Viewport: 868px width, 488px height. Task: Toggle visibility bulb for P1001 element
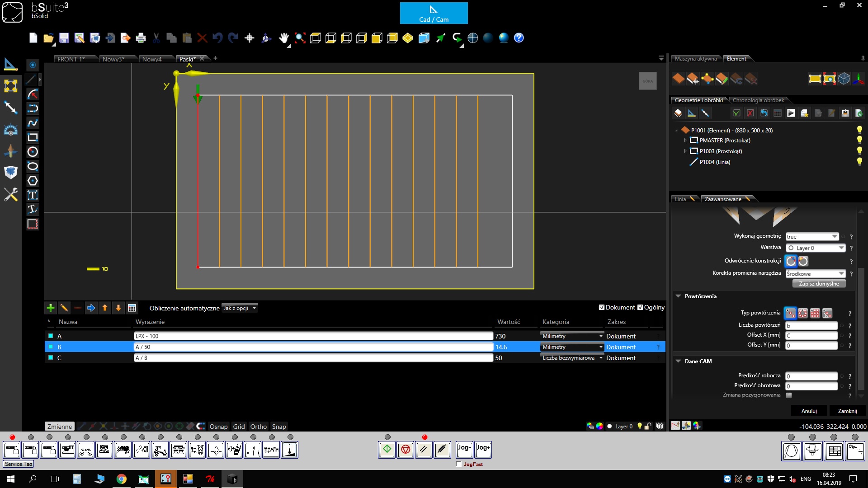tap(859, 130)
